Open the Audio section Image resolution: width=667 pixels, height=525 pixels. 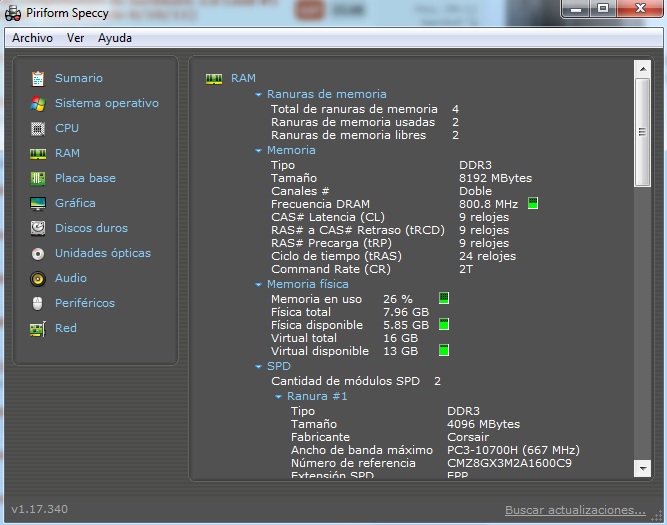tap(71, 278)
